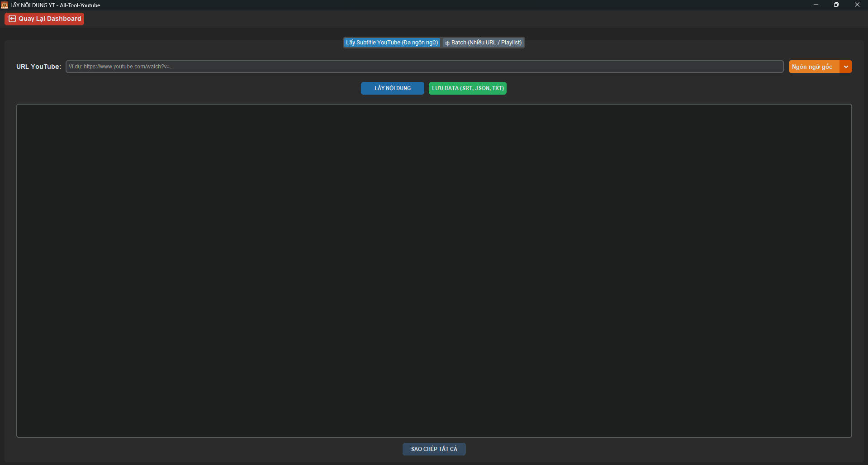Screen dimensions: 868x465
Task: Click the box icon on the Batch tab
Action: pos(447,43)
